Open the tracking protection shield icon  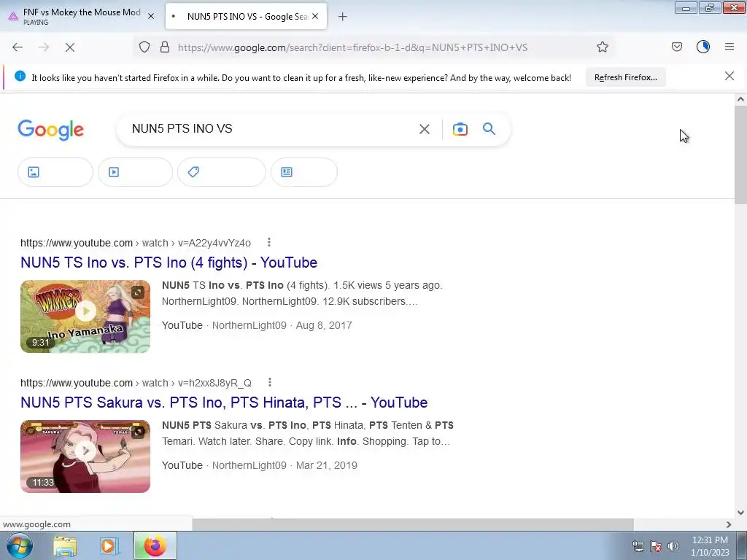pyautogui.click(x=144, y=47)
